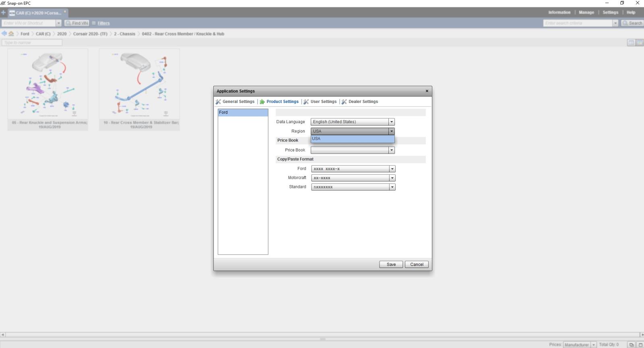This screenshot has width=644, height=348.
Task: Click the Enter search criteria field
Action: (578, 23)
